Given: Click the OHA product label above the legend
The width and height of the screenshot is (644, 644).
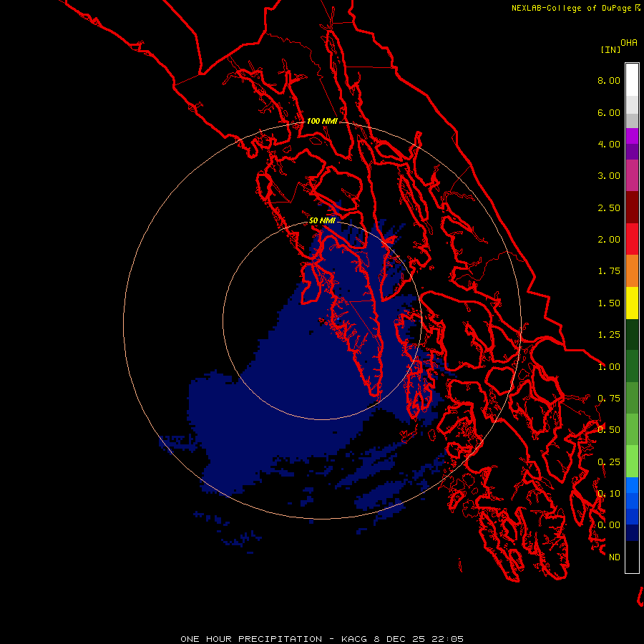Looking at the screenshot, I should coord(629,43).
